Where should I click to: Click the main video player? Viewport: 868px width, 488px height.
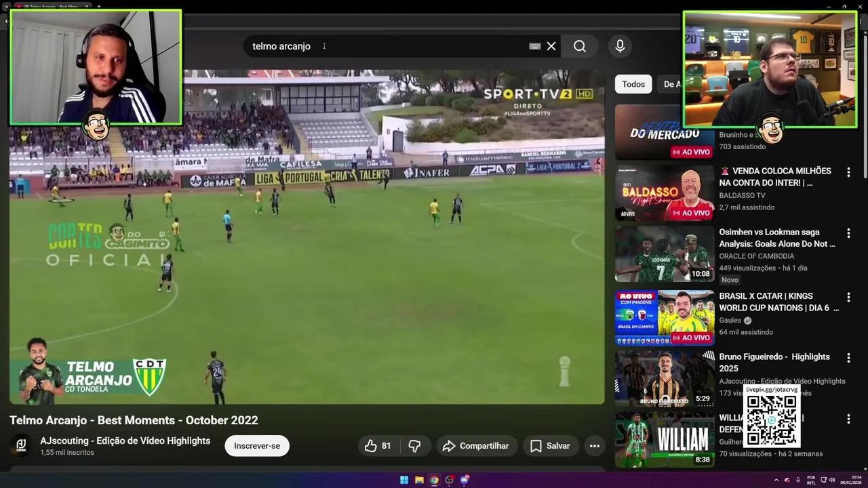(x=307, y=237)
